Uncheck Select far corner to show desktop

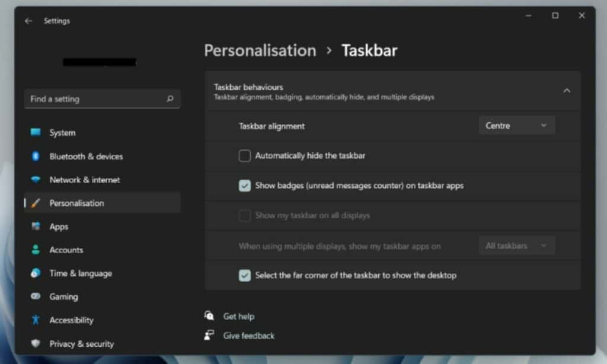pyautogui.click(x=245, y=275)
